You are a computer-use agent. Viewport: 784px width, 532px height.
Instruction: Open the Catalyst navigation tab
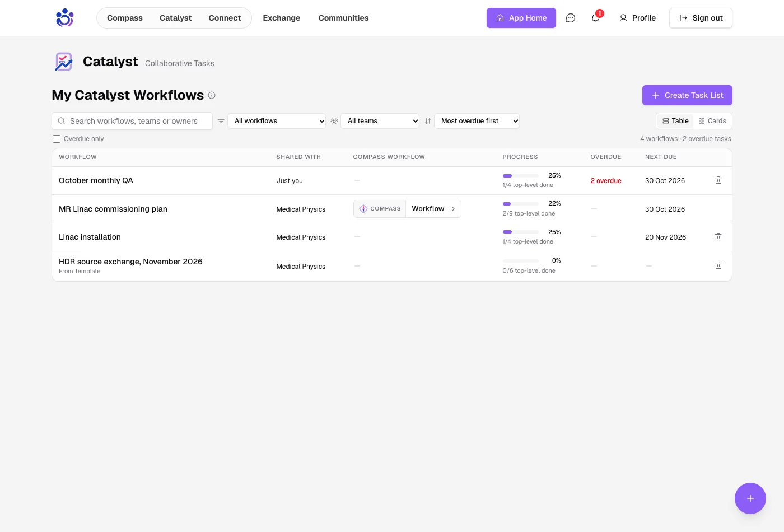tap(176, 18)
